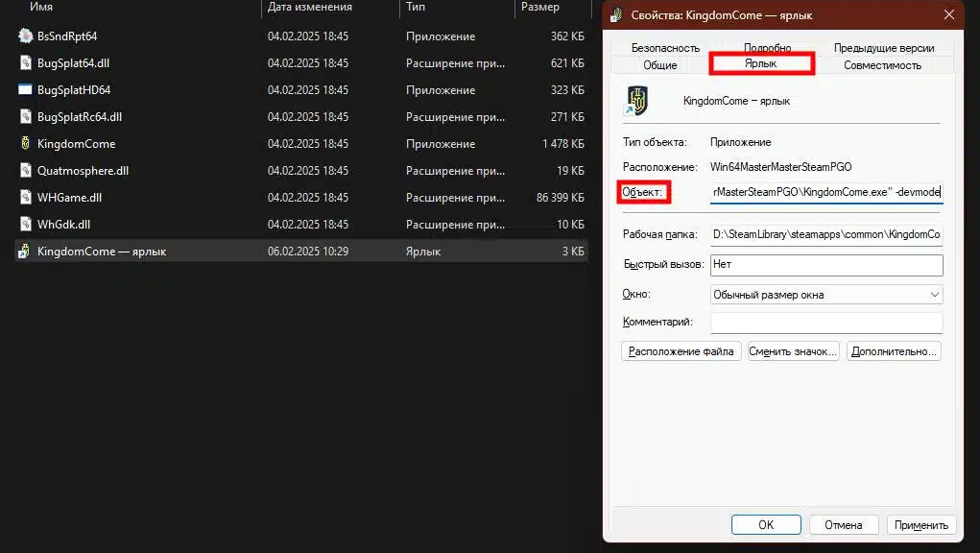The height and width of the screenshot is (553, 980).
Task: Click the BugSplatRc64.dll file icon
Action: [25, 117]
